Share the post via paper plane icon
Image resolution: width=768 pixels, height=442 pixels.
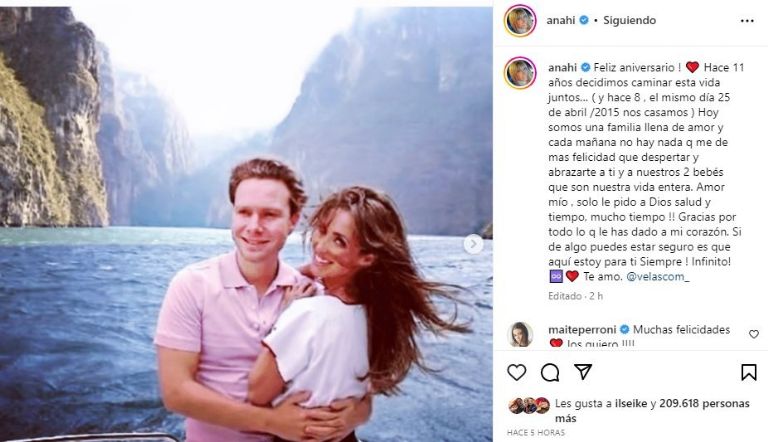click(x=583, y=372)
